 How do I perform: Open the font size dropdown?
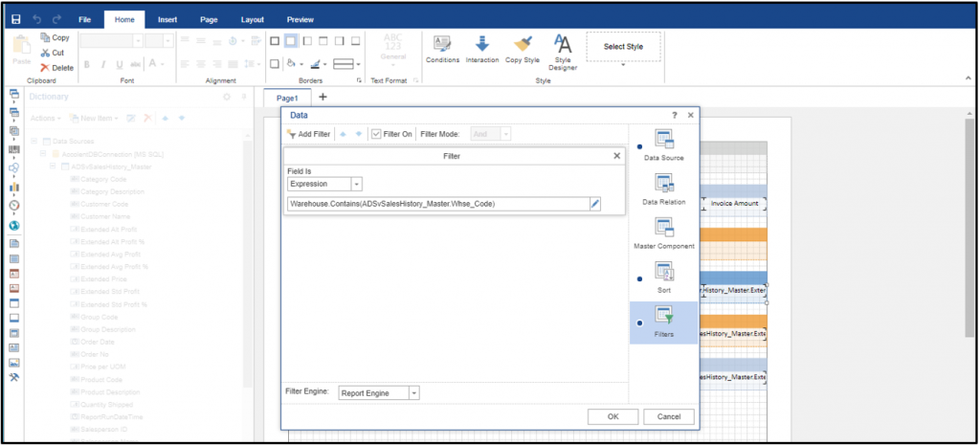point(168,41)
